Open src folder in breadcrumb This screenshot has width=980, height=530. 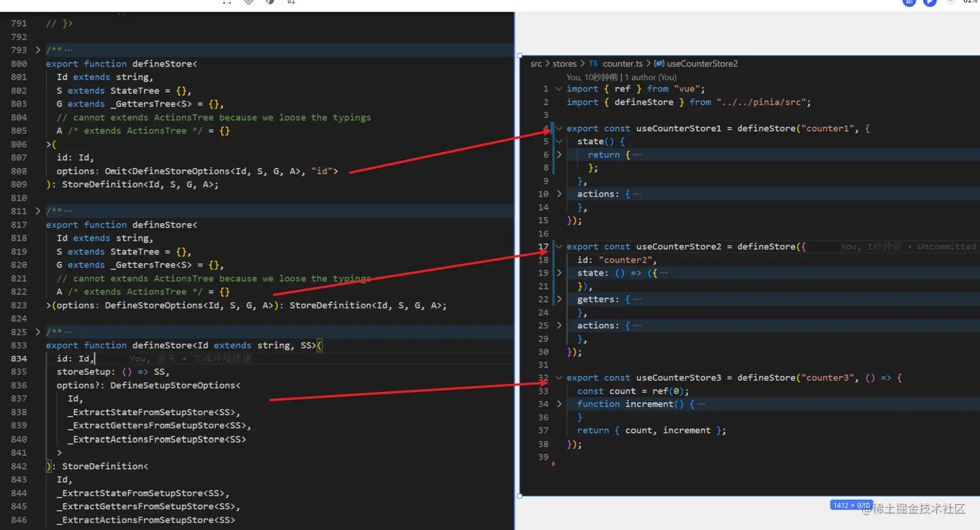(536, 64)
